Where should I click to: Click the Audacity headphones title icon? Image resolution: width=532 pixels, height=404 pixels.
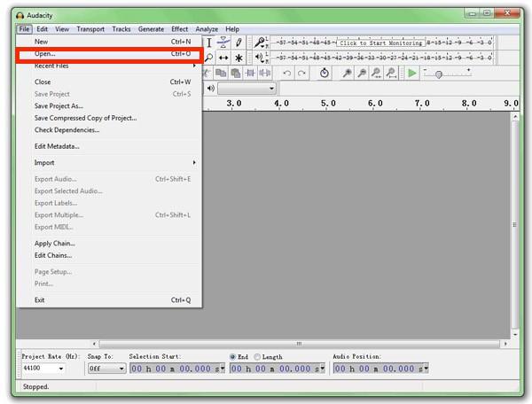coord(20,16)
